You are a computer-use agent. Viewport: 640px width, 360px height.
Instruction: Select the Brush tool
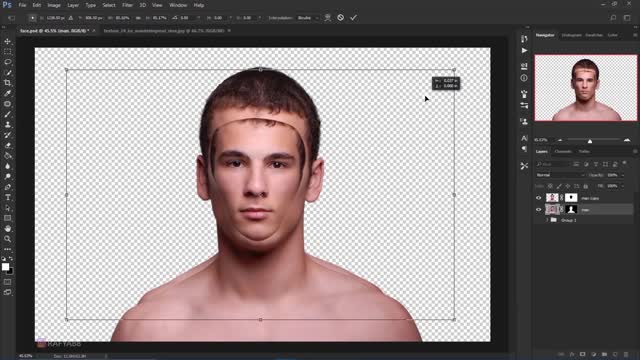coord(7,114)
